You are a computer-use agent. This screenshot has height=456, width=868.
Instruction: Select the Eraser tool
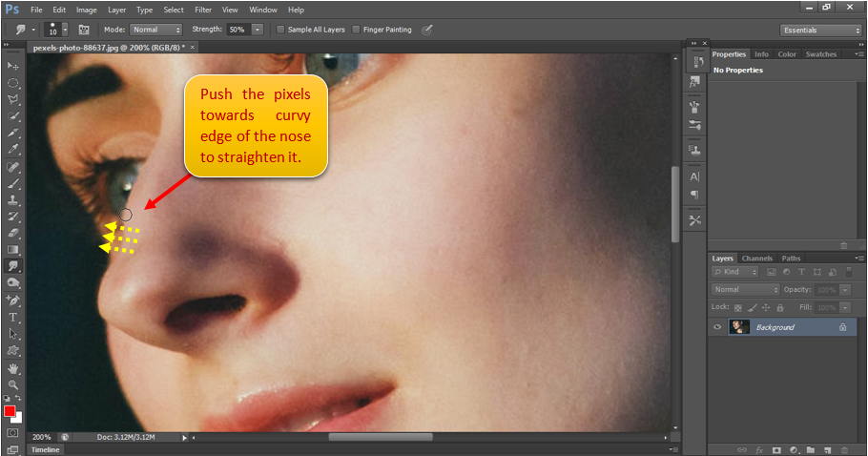tap(12, 233)
